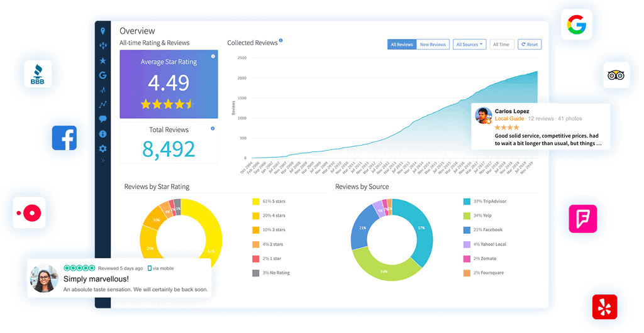
Task: Toggle the 21% Facebook legend swatch
Action: coord(467,230)
